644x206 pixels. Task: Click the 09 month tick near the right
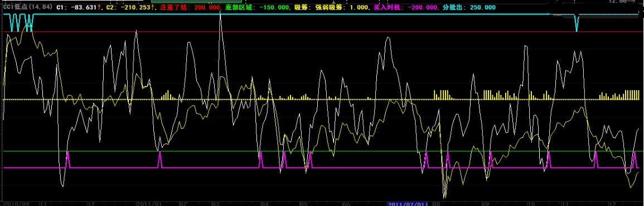(x=485, y=204)
